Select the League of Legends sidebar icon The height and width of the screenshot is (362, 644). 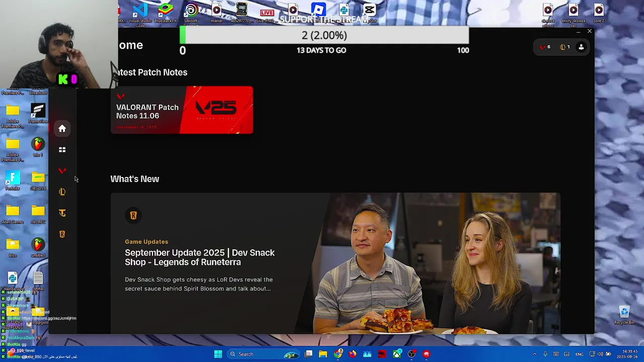tap(62, 192)
